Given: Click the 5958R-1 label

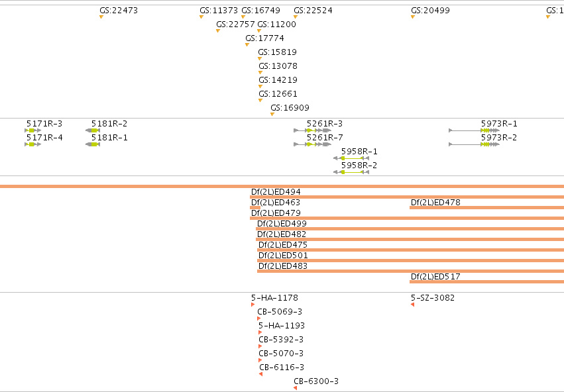Looking at the screenshot, I should coord(359,152).
